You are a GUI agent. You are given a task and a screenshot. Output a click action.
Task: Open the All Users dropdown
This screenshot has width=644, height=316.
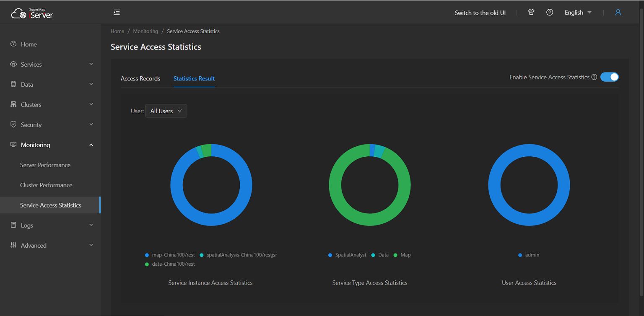click(x=166, y=111)
